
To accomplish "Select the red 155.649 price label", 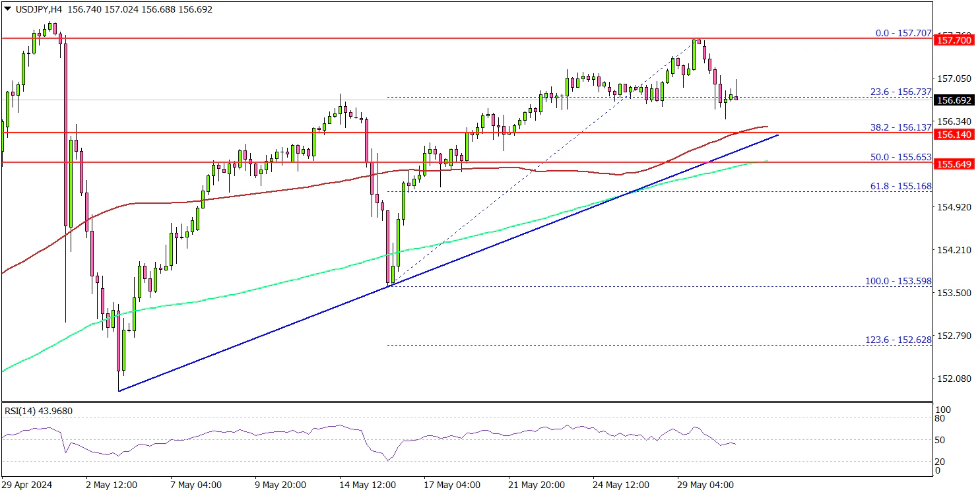I will point(955,163).
